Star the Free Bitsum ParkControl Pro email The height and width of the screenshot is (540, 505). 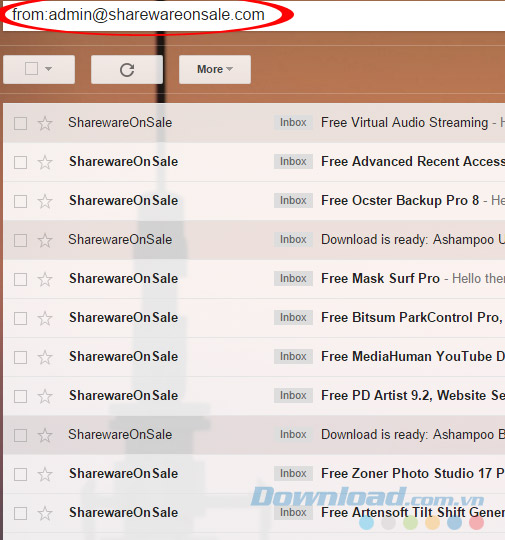click(x=45, y=318)
